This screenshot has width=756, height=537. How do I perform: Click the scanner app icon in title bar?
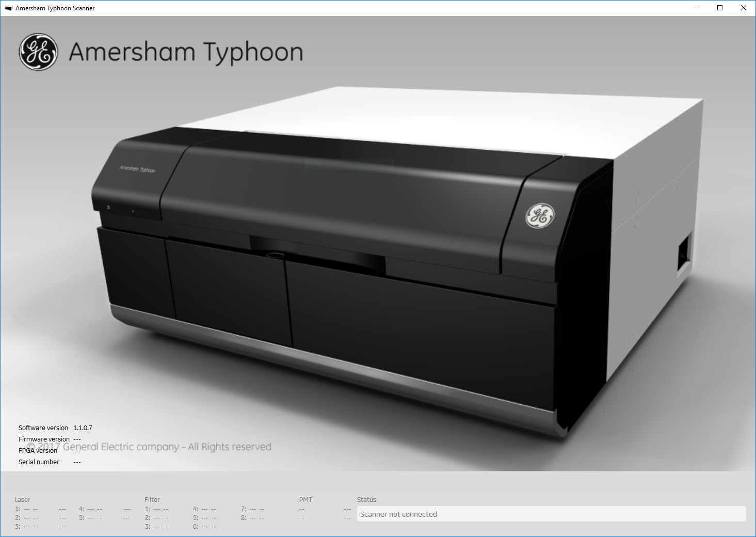coord(8,8)
